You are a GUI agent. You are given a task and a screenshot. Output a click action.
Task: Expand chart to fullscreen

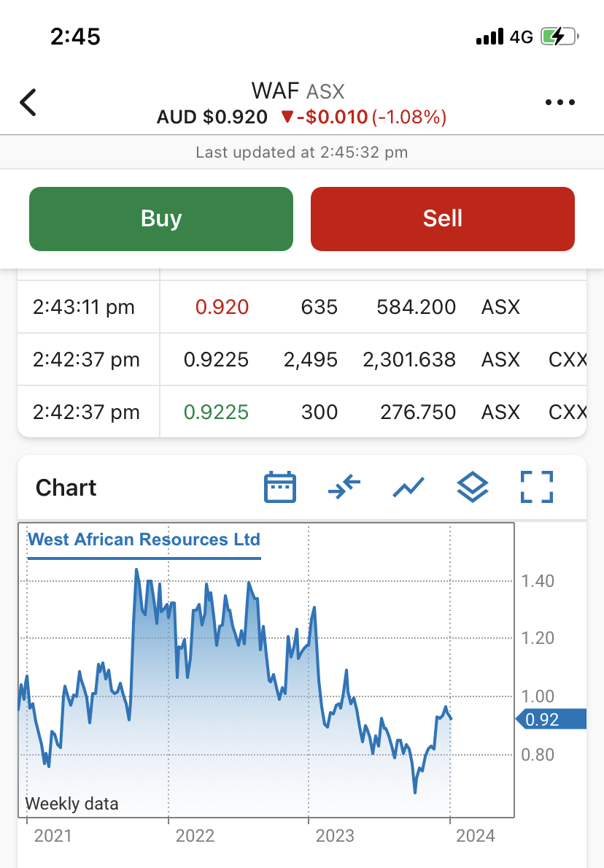(x=536, y=487)
